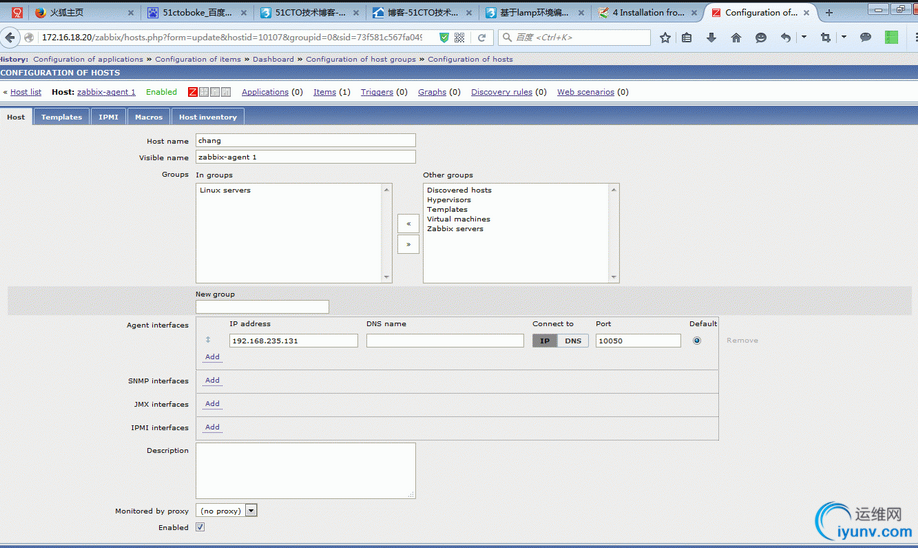Select the Default interface radio button
Image resolution: width=918 pixels, height=548 pixels.
click(x=696, y=341)
